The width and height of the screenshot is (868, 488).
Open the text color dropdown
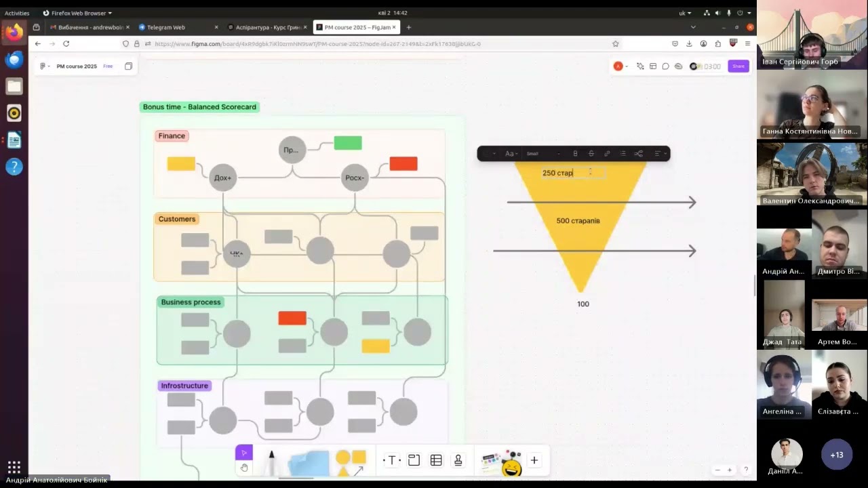[490, 154]
